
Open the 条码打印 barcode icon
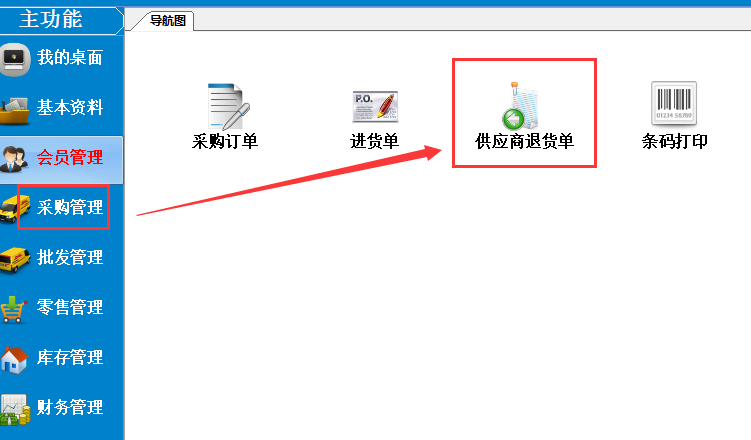tap(673, 103)
